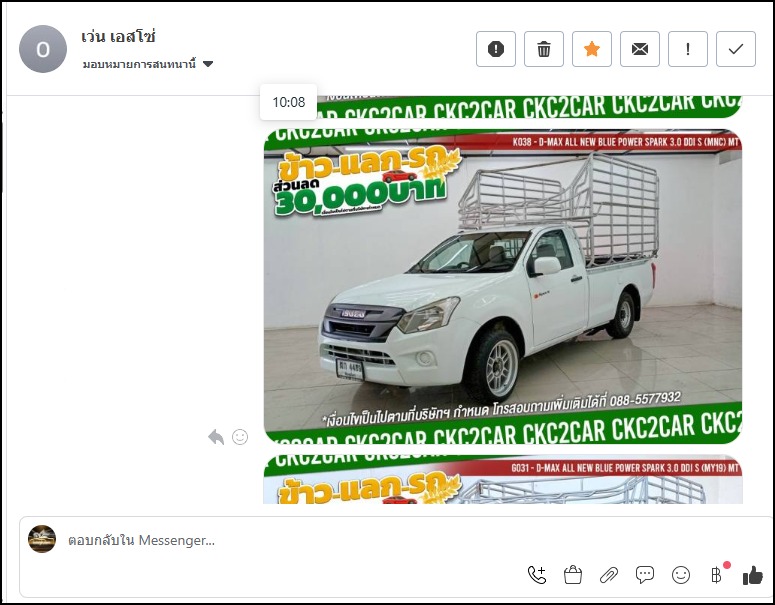React with emoji to K038 truck image
This screenshot has height=605, width=775.
(x=240, y=437)
